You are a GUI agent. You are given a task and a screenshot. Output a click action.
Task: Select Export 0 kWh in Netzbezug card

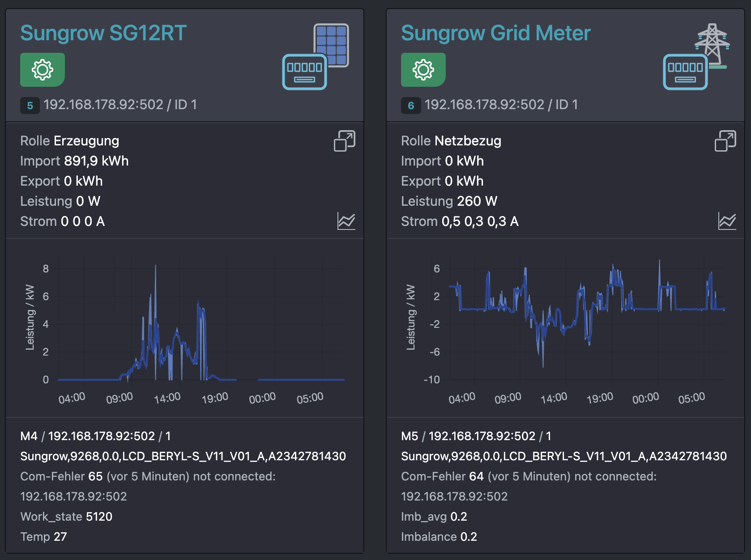coord(443,181)
